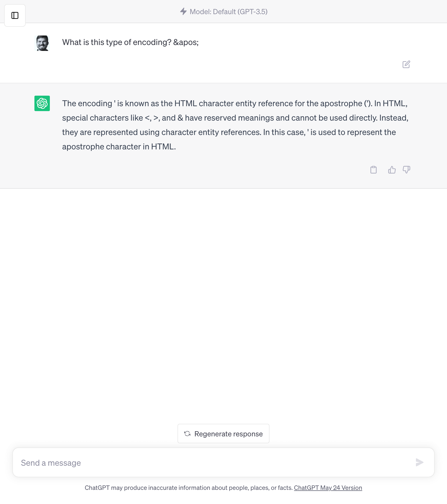Click the Regenerate response button label
The width and height of the screenshot is (447, 504).
click(228, 434)
